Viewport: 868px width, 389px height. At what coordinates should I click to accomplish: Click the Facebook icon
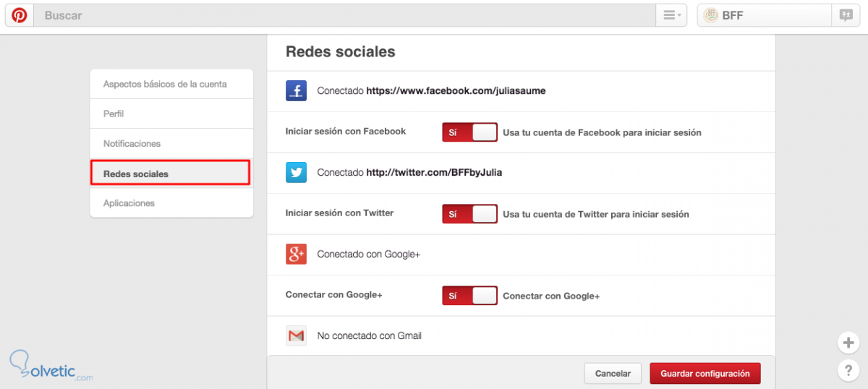[296, 91]
